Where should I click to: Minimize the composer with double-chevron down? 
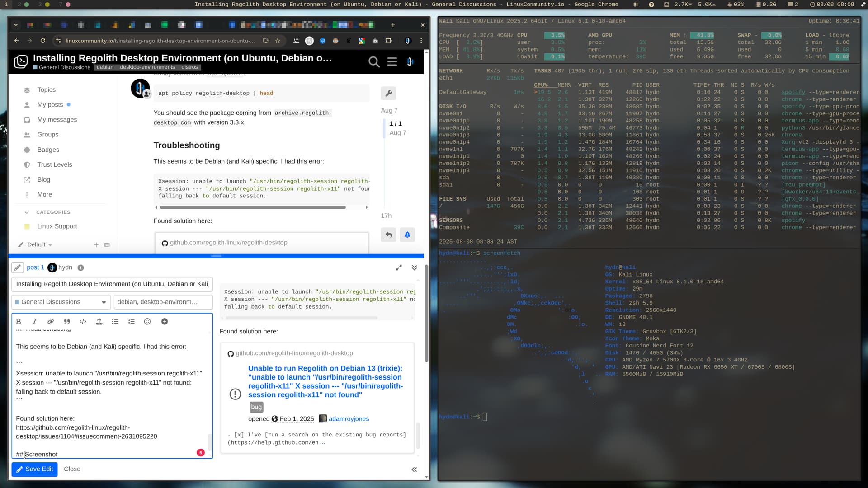tap(415, 267)
